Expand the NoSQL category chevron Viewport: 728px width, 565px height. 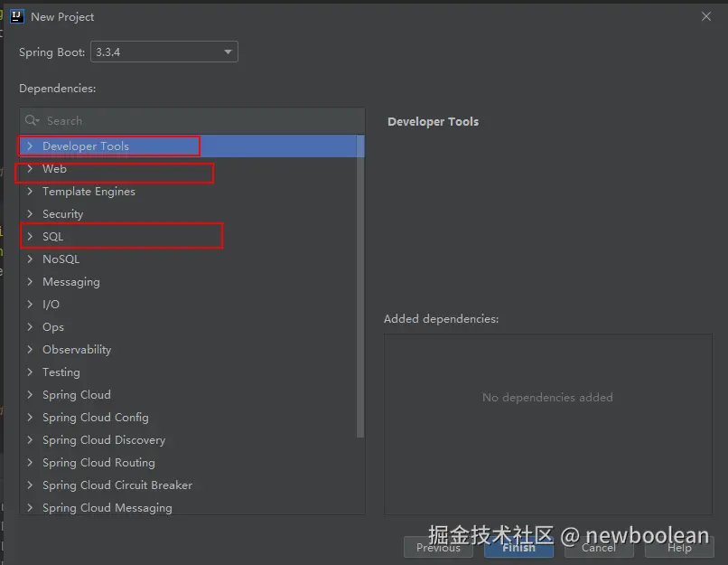point(30,259)
